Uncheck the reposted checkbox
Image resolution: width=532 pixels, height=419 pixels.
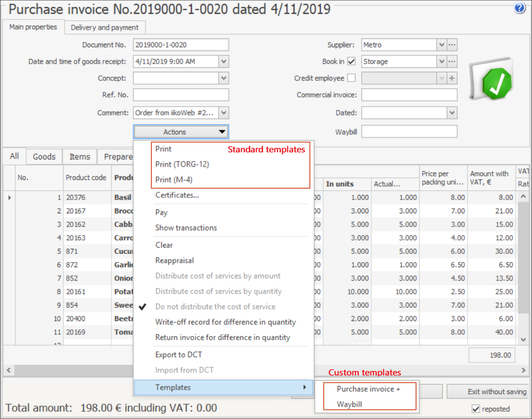point(476,409)
